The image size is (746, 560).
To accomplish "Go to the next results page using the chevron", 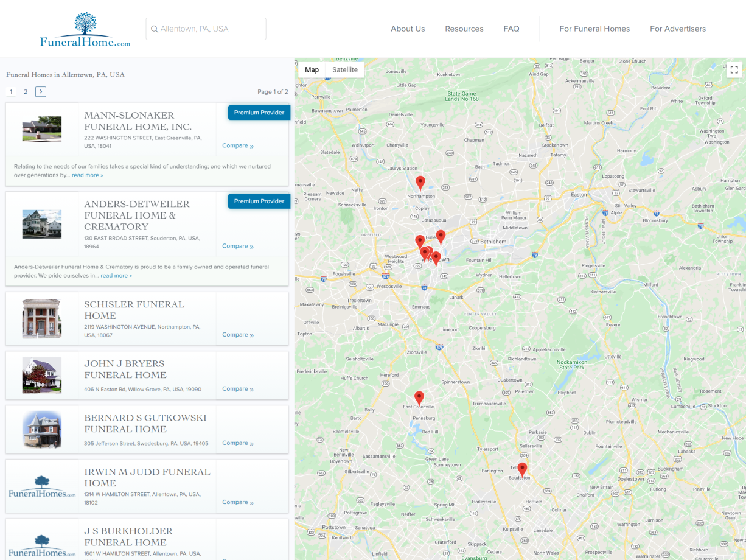I will 40,91.
